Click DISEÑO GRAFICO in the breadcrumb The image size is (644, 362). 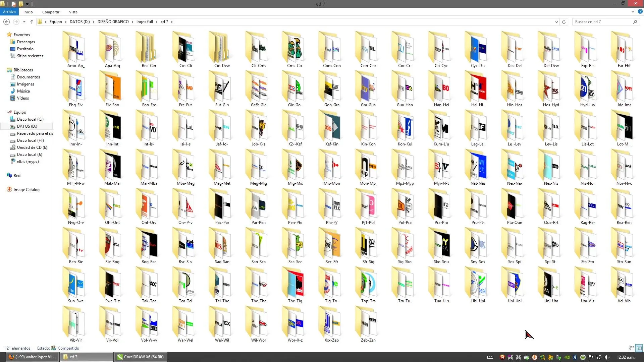pyautogui.click(x=113, y=22)
